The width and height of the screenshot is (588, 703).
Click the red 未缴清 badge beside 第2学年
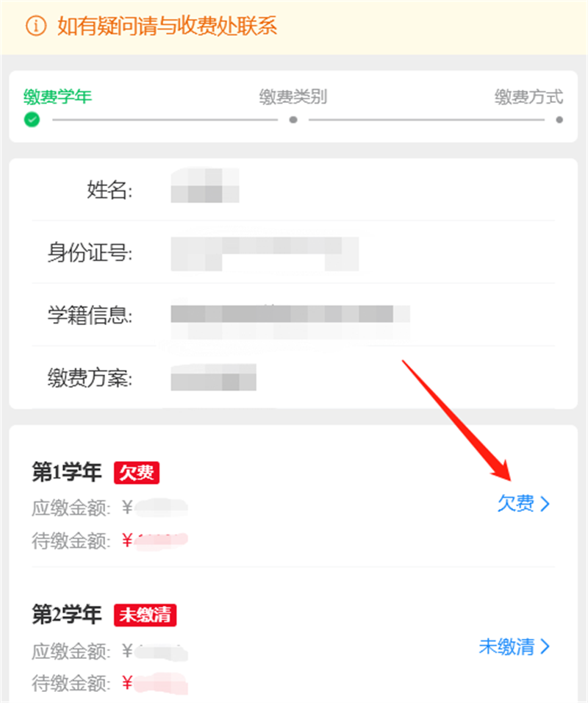click(x=146, y=615)
